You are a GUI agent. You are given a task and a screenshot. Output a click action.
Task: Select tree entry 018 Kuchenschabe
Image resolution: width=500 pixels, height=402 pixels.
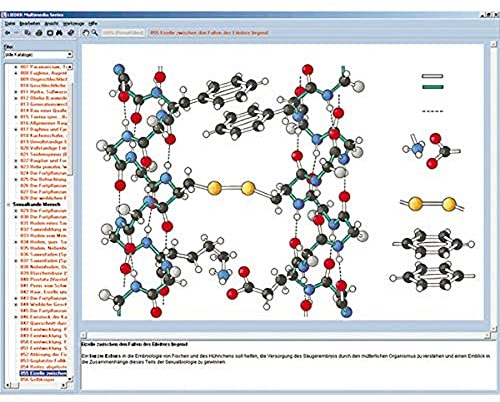coord(44,135)
